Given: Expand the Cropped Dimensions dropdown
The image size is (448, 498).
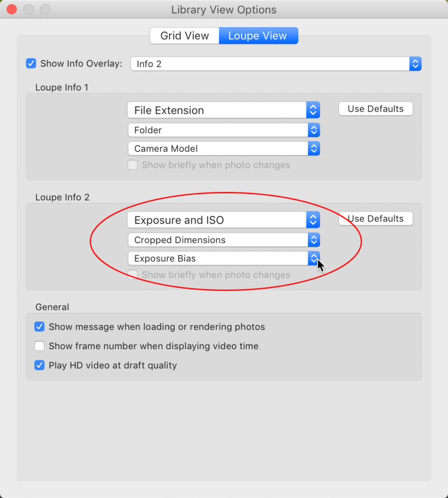Looking at the screenshot, I should (x=223, y=240).
